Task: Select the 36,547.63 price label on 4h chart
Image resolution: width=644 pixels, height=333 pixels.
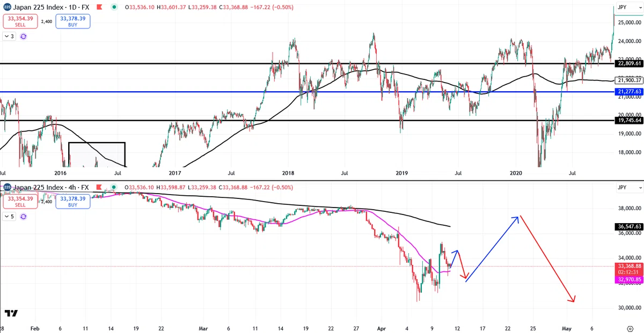Action: (x=630, y=227)
